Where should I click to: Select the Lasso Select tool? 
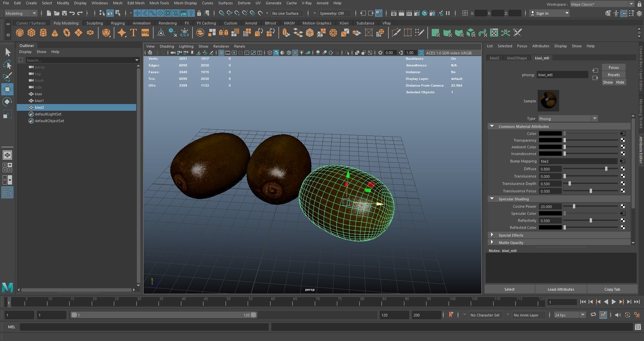[7, 64]
